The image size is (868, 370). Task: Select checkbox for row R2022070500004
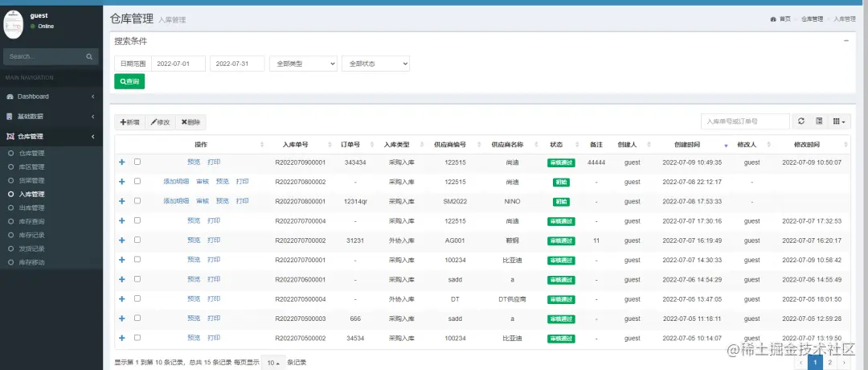point(137,298)
